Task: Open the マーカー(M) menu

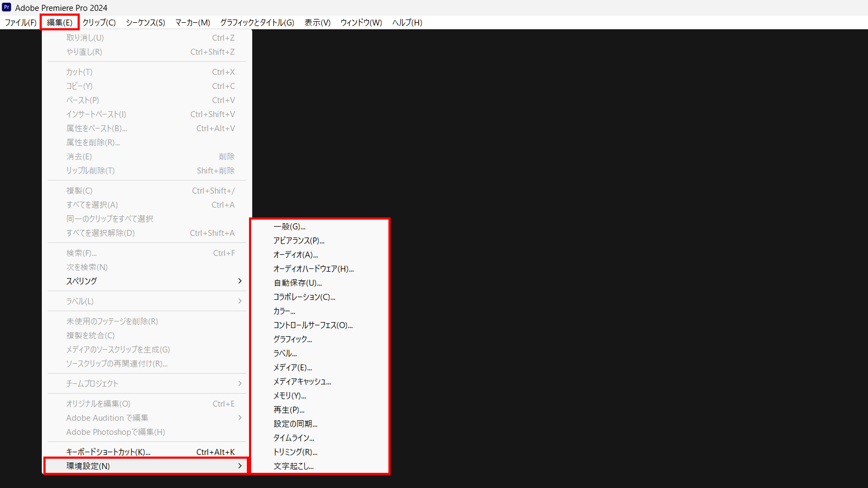Action: tap(193, 22)
